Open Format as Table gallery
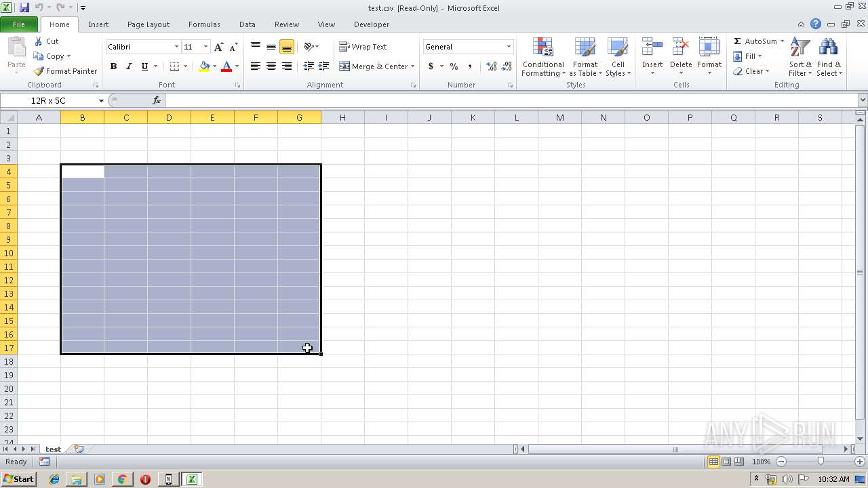This screenshot has width=868, height=488. click(585, 57)
